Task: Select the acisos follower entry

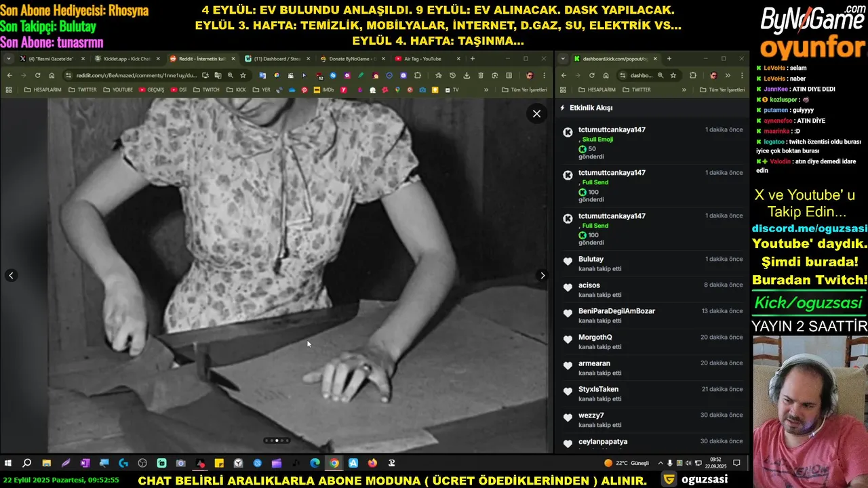Action: pyautogui.click(x=652, y=290)
